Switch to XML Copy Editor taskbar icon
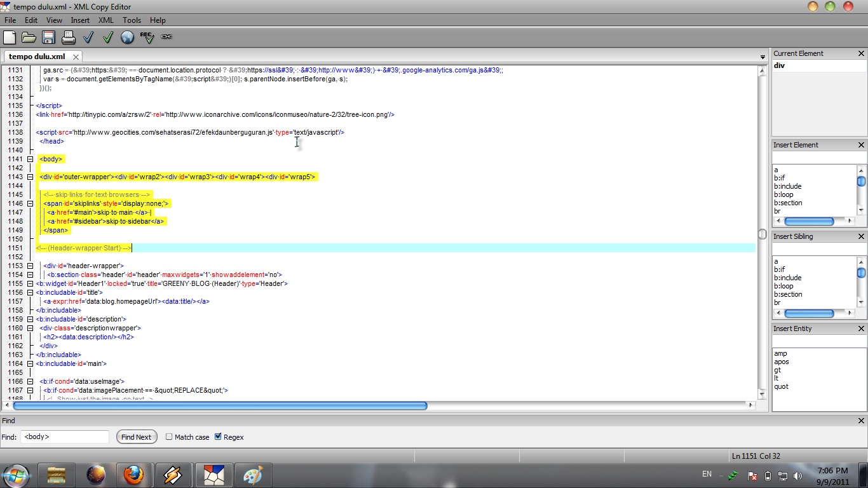The width and height of the screenshot is (868, 488). (214, 475)
